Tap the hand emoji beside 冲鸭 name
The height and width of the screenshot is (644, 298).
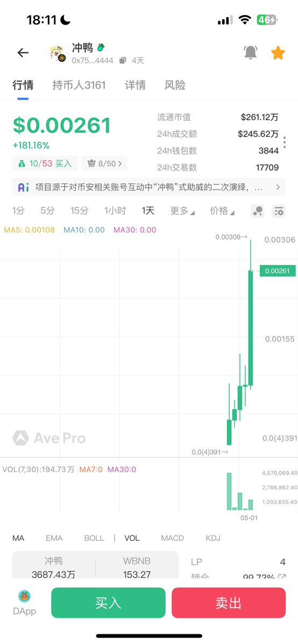(101, 48)
